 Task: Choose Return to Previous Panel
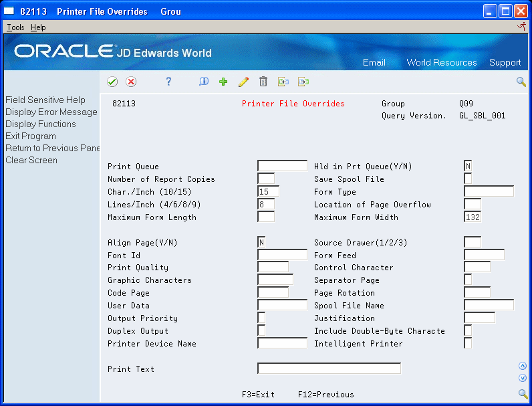point(52,148)
